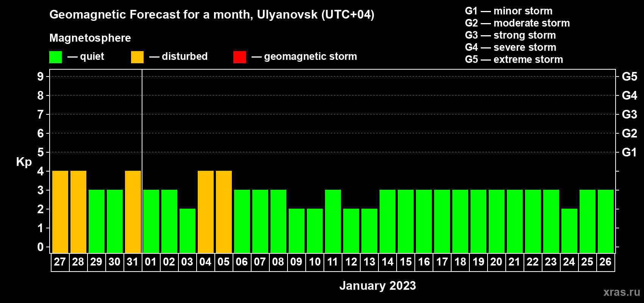Click the xras.ru watermark link

[621, 292]
